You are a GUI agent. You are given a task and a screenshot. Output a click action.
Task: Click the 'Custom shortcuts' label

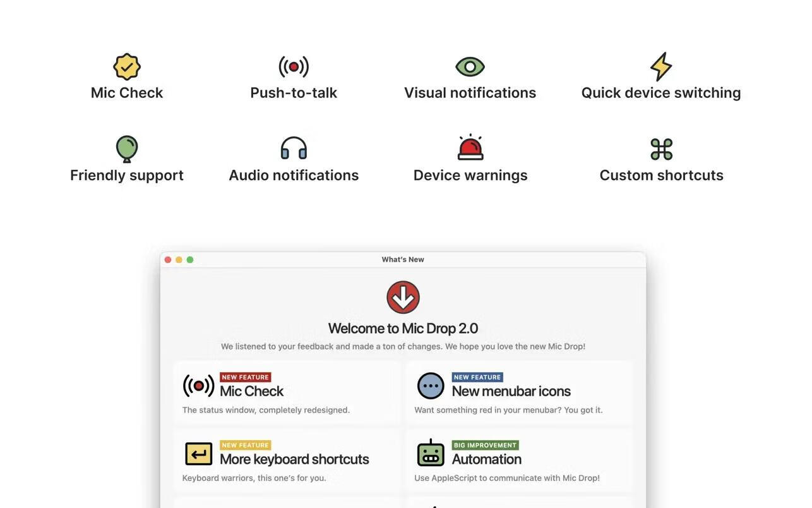point(662,176)
